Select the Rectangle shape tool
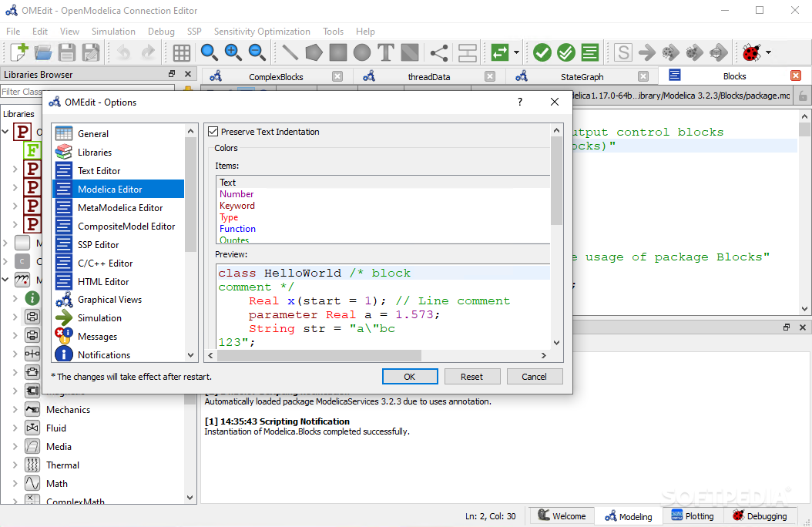 pos(338,52)
